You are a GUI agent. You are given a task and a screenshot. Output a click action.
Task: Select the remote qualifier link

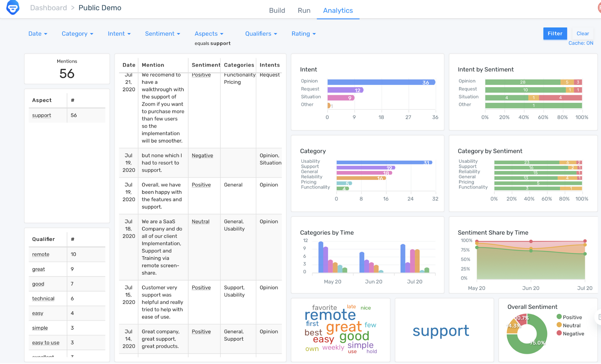(x=41, y=254)
